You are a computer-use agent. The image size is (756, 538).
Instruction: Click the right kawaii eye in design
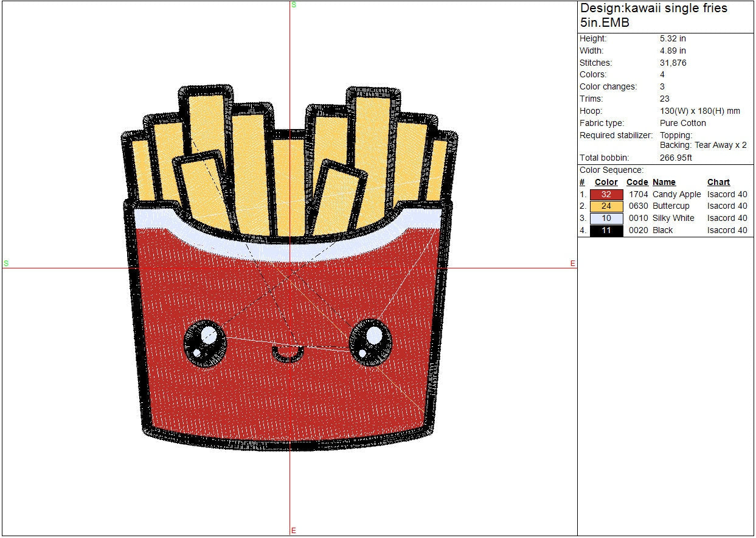coord(371,342)
